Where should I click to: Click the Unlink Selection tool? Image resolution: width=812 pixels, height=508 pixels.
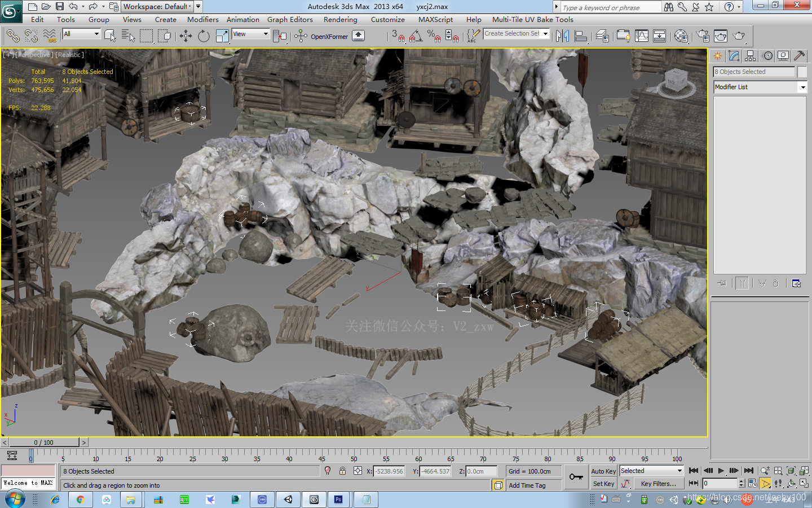pyautogui.click(x=31, y=36)
